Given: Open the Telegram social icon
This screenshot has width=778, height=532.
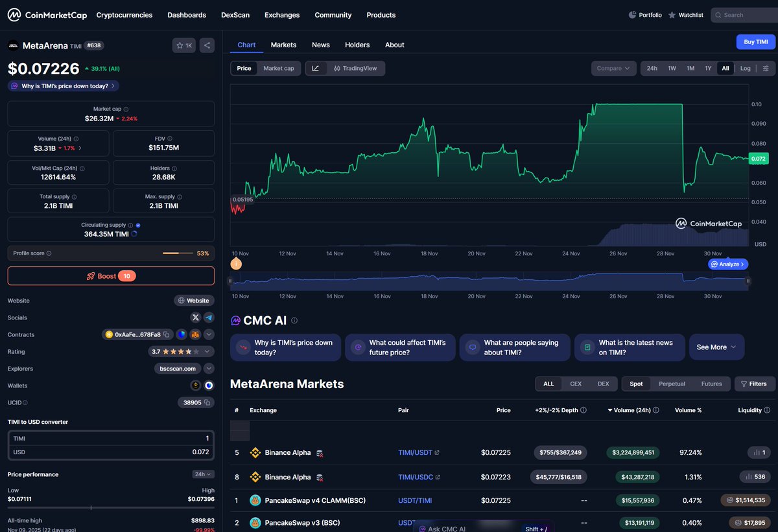Looking at the screenshot, I should pos(209,318).
